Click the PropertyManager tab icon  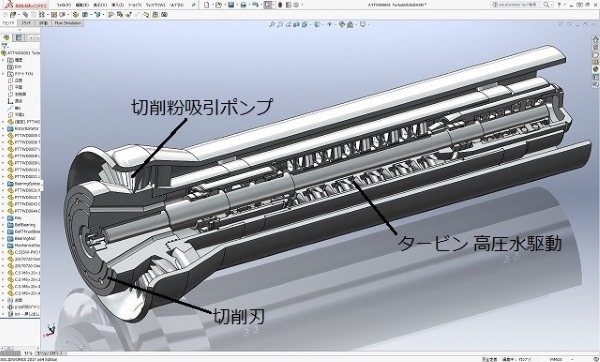[18, 38]
